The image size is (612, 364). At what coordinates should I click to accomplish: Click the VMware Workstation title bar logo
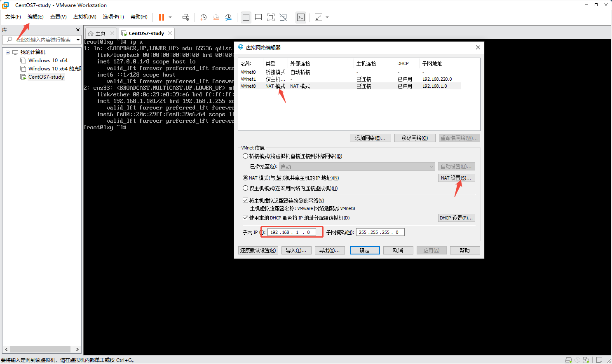click(5, 5)
